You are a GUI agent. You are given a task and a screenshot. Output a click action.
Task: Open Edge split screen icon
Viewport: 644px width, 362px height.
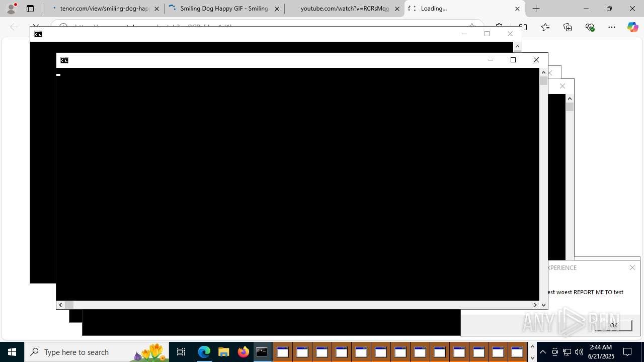(523, 27)
